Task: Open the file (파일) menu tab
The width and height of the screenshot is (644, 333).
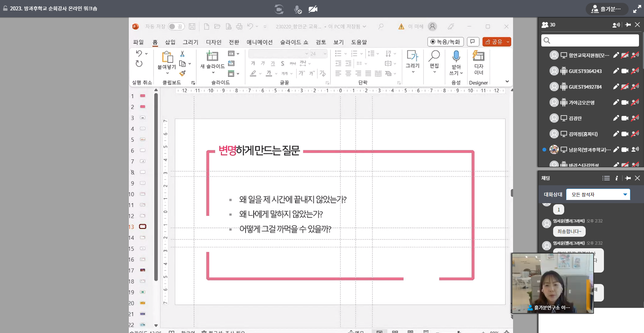Action: click(138, 42)
